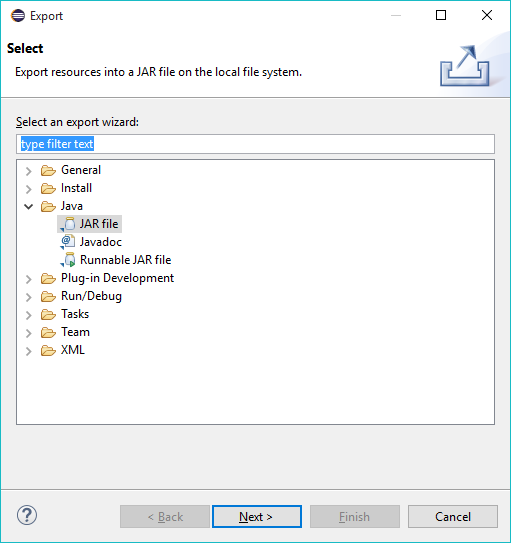Close the Export dialog

point(487,15)
